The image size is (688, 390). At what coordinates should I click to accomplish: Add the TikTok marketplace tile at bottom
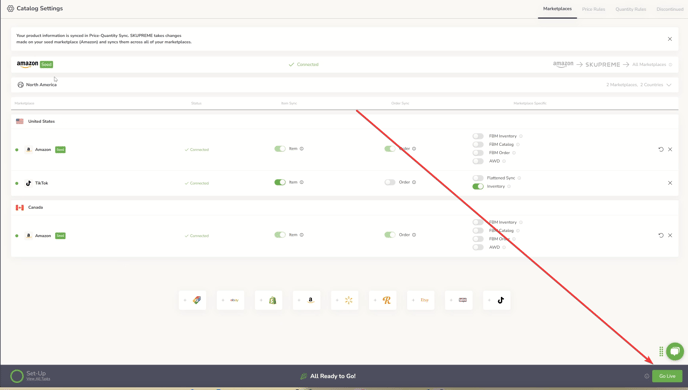(497, 301)
